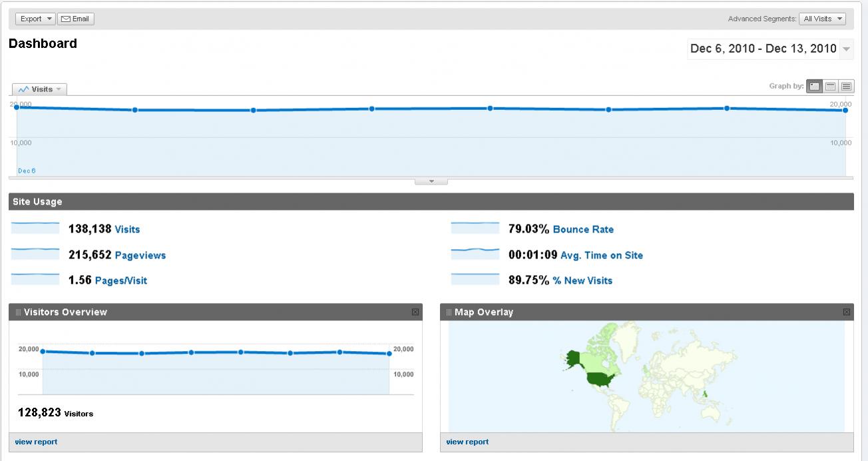Open Avg. Time on Site link
868x461 pixels.
pos(602,255)
